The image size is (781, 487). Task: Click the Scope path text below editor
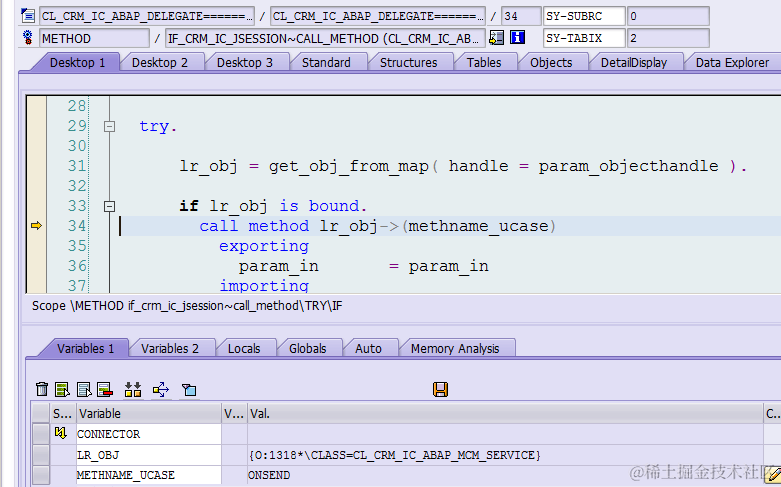click(x=187, y=306)
